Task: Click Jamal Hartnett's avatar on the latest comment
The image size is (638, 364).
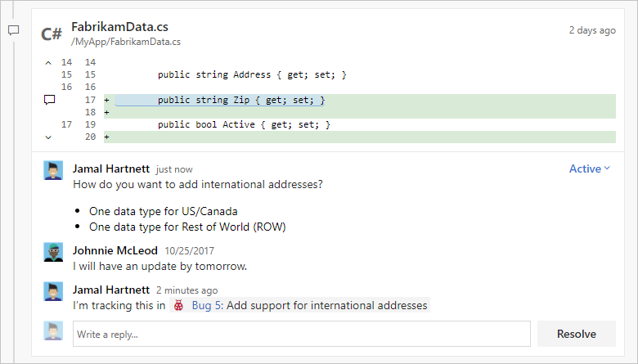Action: tap(53, 291)
